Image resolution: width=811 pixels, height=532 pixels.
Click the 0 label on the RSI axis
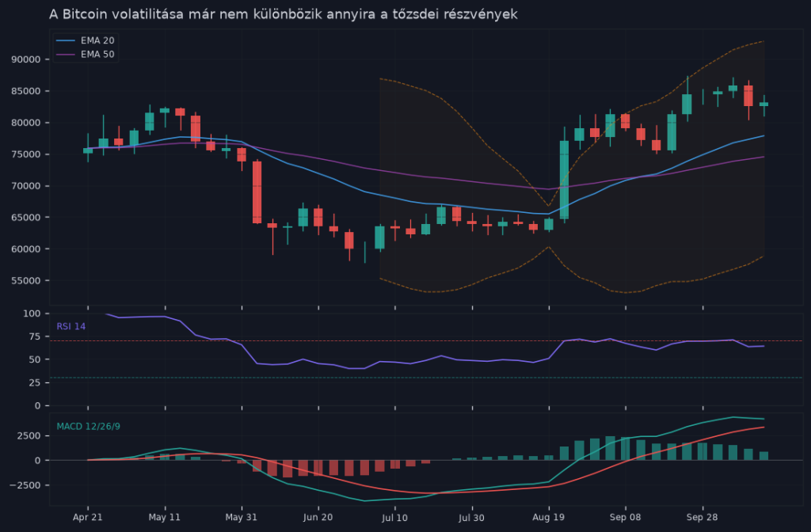[38, 406]
